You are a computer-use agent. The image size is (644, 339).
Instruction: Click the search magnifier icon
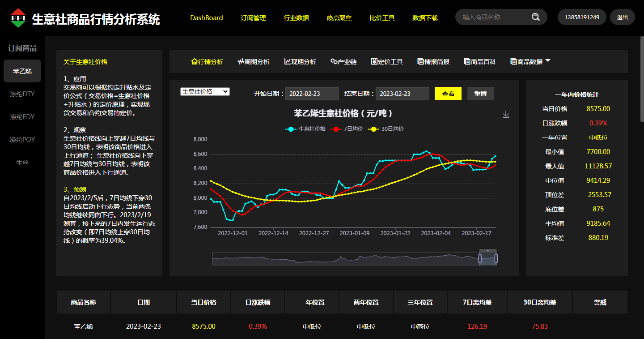[535, 17]
